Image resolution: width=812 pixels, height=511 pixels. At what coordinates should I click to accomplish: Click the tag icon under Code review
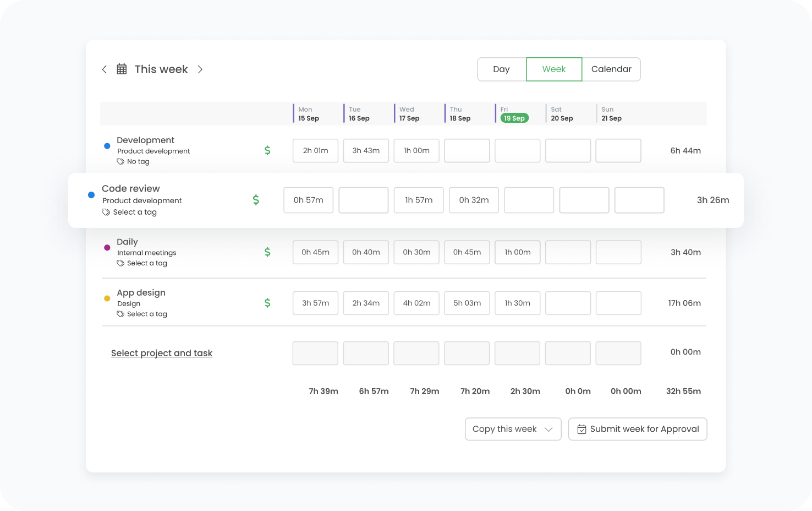click(106, 213)
